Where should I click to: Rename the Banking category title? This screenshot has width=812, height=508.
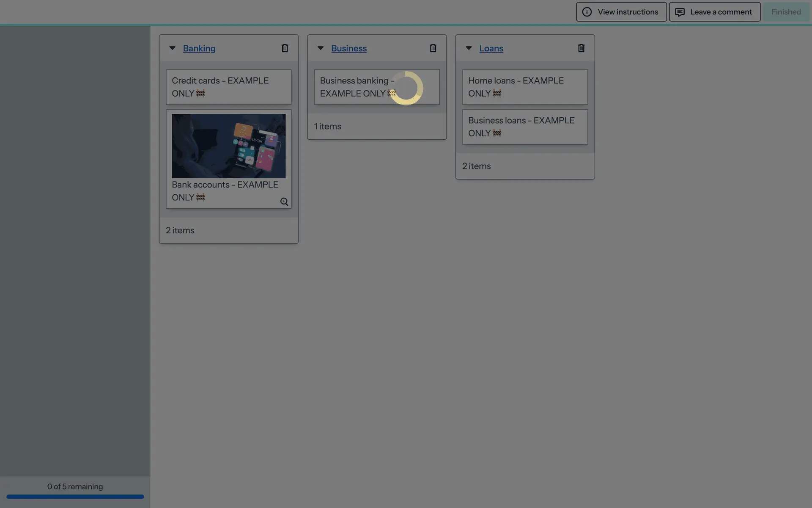pyautogui.click(x=199, y=48)
